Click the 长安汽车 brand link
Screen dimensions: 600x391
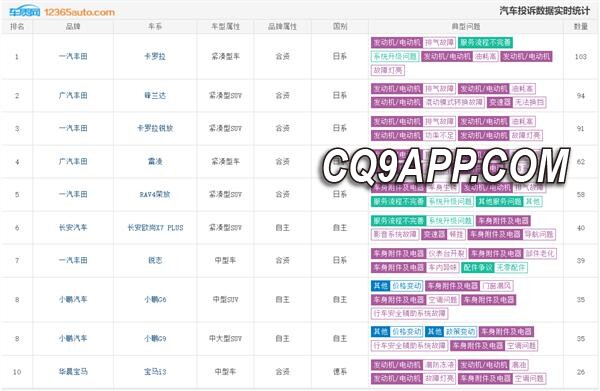coord(73,228)
